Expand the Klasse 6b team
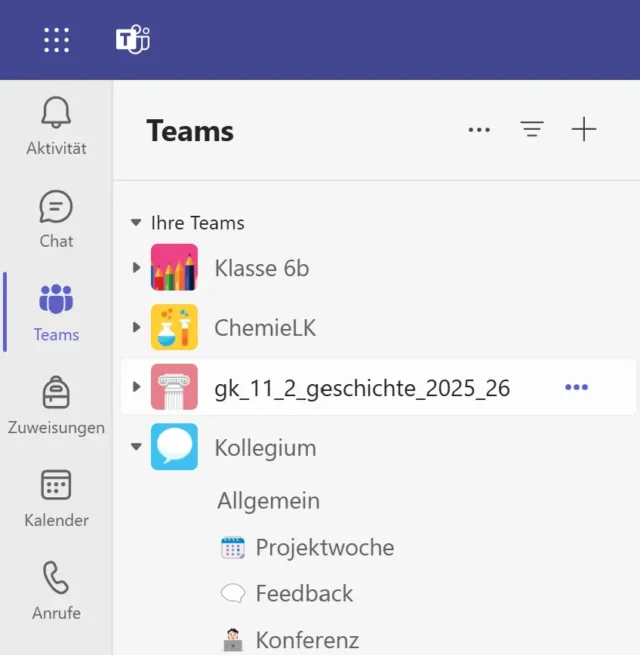 (137, 268)
